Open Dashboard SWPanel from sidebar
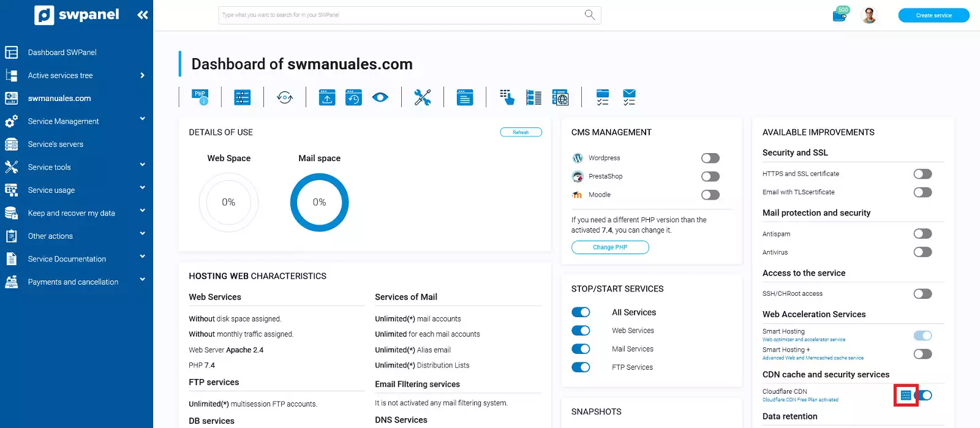This screenshot has height=428, width=980. tap(62, 53)
